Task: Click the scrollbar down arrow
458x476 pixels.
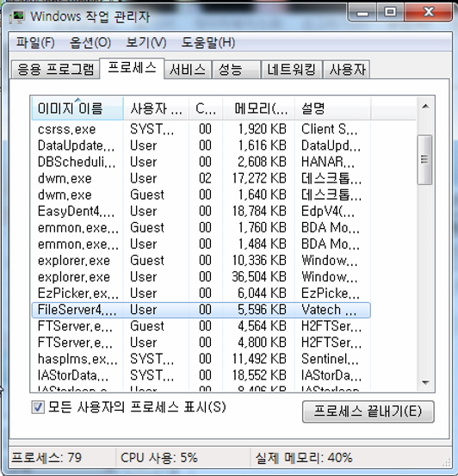Action: (425, 382)
